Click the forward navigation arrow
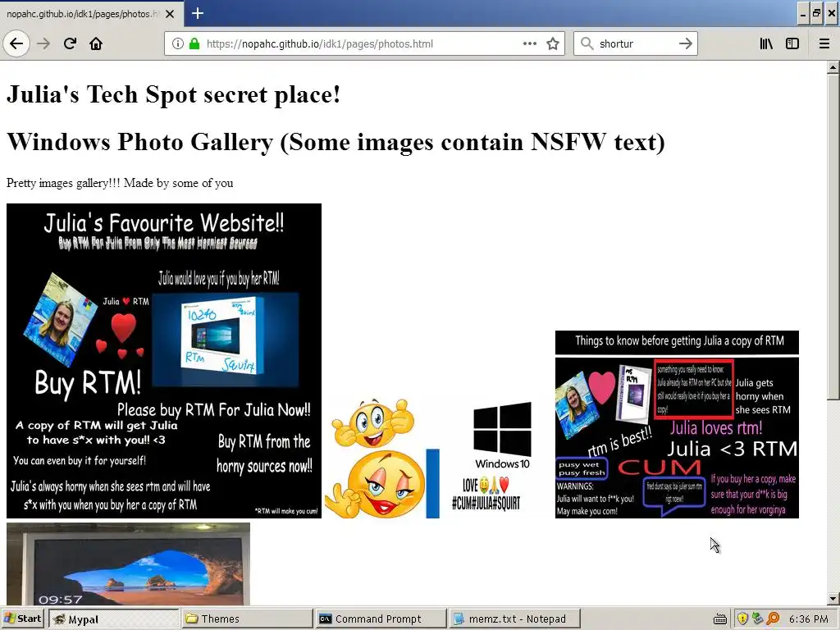The image size is (840, 630). tap(43, 43)
